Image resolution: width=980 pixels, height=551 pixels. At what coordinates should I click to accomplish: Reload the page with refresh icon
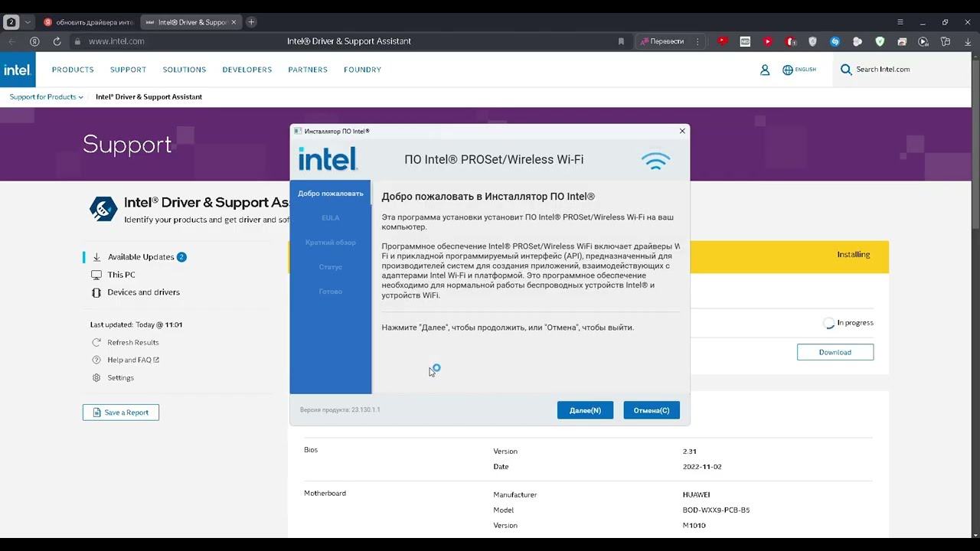pos(57,41)
